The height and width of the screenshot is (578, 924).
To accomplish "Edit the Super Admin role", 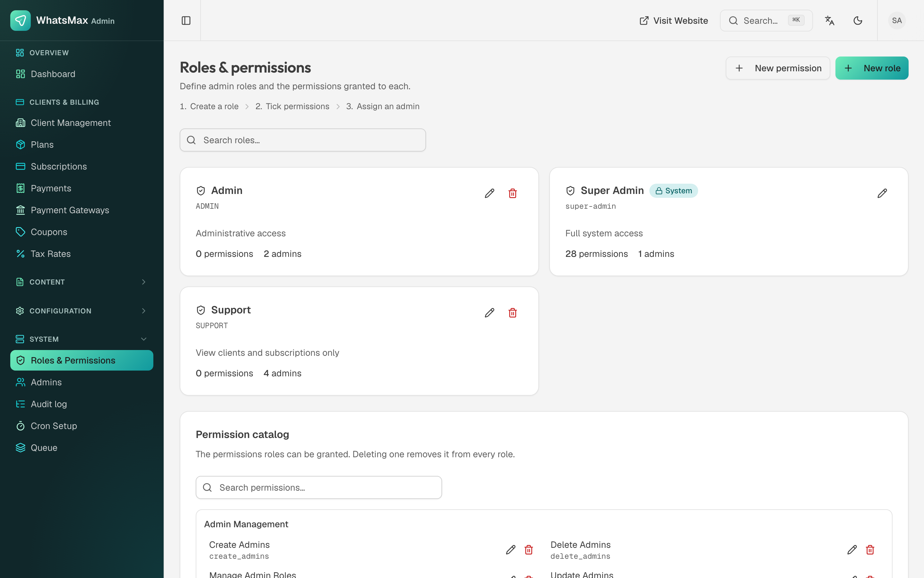I will coord(882,193).
